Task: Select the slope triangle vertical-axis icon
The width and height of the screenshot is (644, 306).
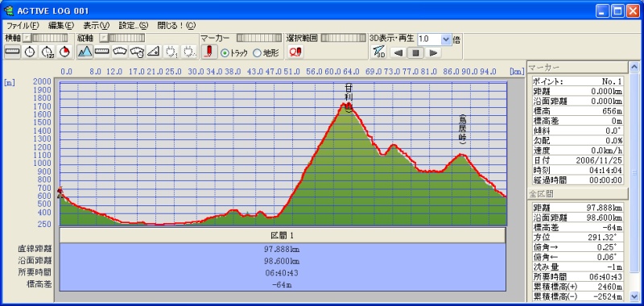Action: 154,52
